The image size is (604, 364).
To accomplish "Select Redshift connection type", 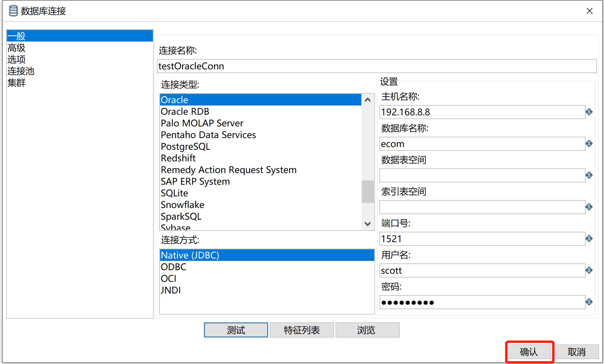I will coord(261,158).
